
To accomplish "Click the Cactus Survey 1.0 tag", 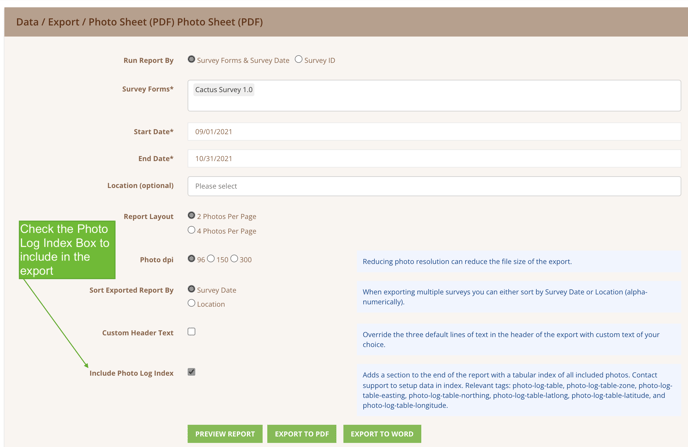I will [x=224, y=89].
